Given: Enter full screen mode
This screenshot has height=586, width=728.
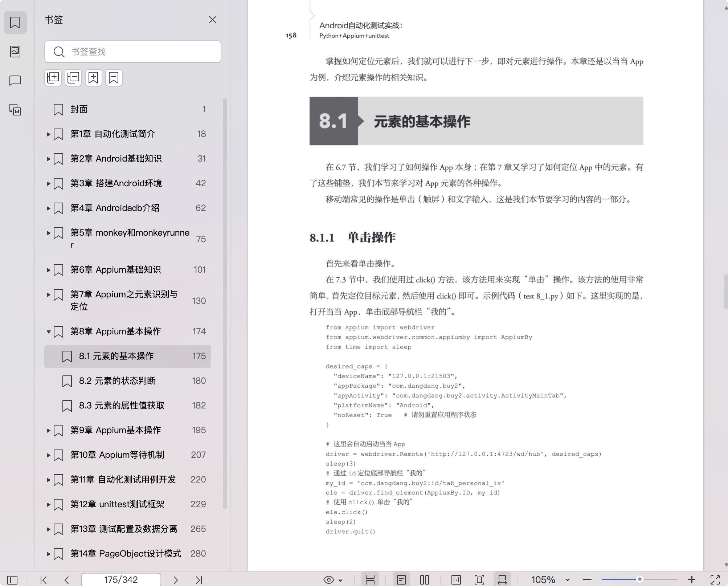Looking at the screenshot, I should pos(715,580).
